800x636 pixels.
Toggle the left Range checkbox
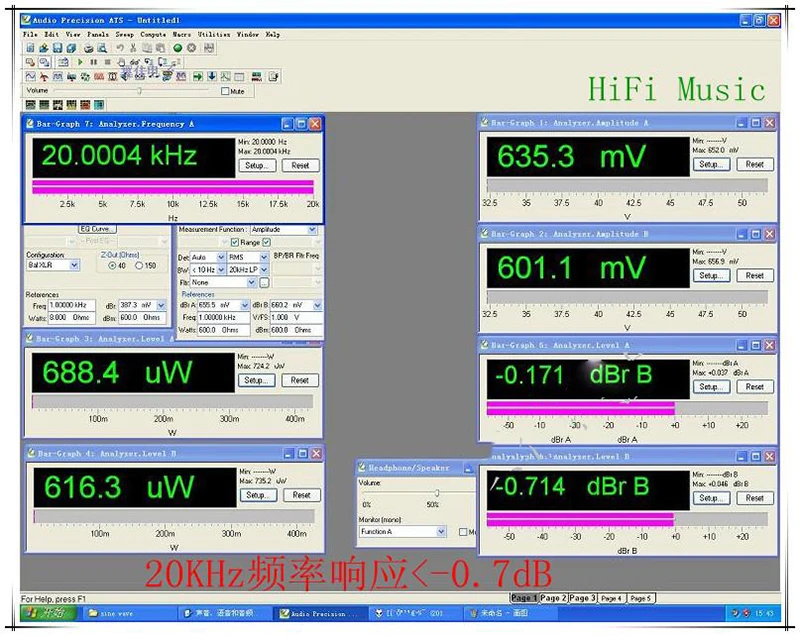tap(235, 242)
